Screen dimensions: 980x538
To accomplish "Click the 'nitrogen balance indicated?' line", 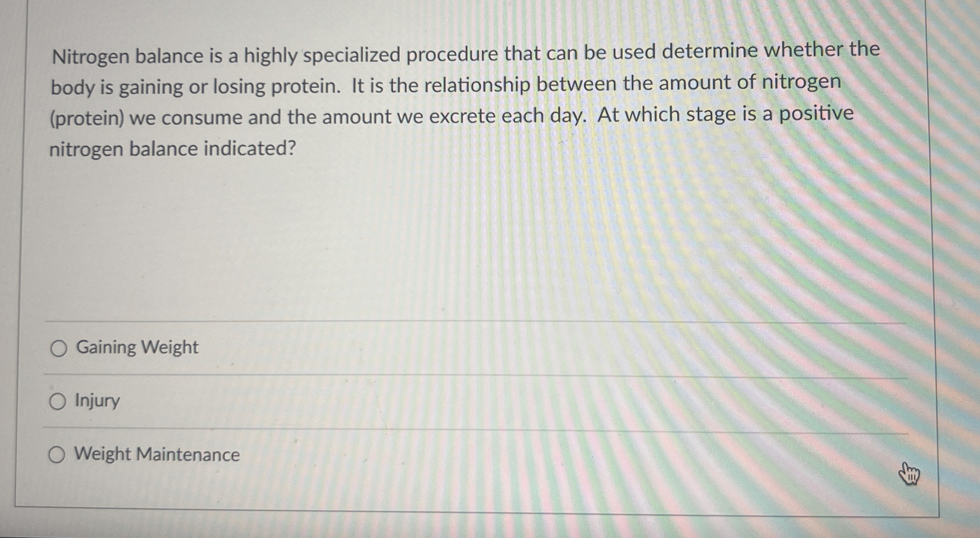I will click(172, 150).
